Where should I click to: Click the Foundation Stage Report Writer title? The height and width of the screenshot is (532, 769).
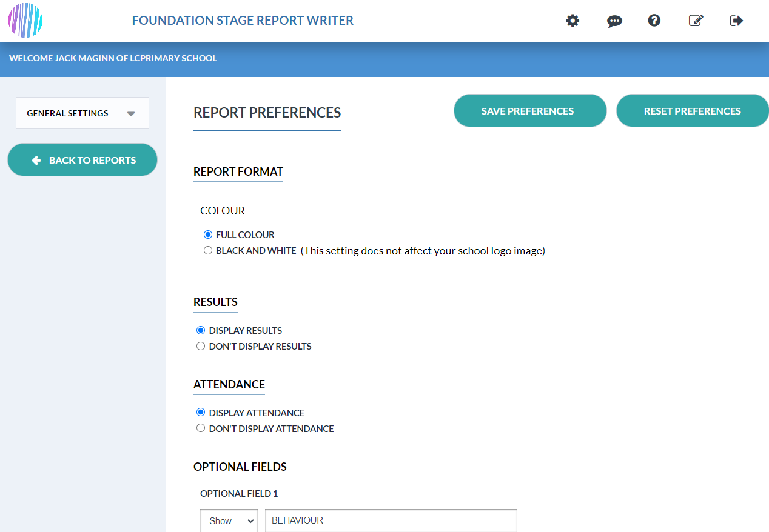click(243, 21)
